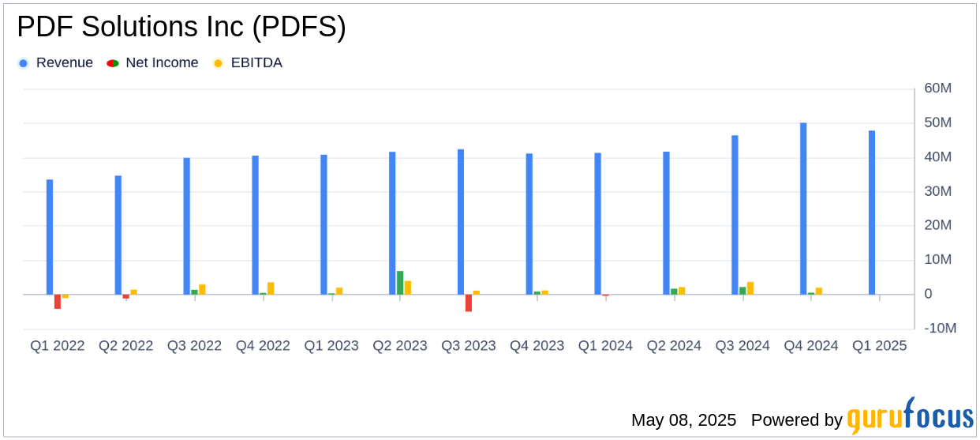The height and width of the screenshot is (440, 980).
Task: Click the Q3 2024 EBITDA bar
Action: click(x=750, y=288)
